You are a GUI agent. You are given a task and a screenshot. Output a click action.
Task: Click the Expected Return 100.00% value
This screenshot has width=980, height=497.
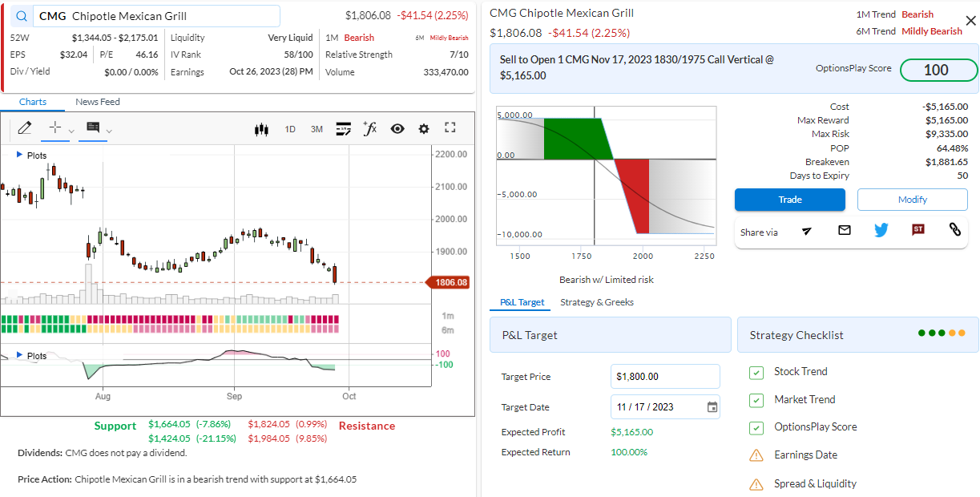point(629,452)
